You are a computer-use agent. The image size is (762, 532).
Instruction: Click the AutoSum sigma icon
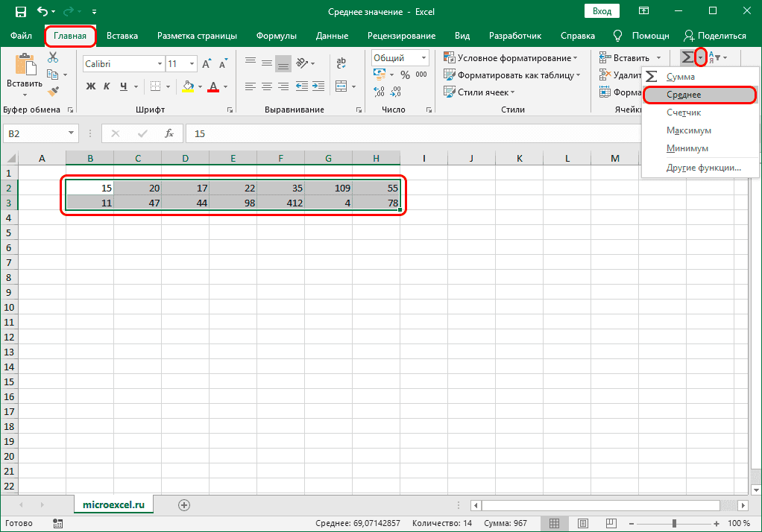[x=687, y=57]
